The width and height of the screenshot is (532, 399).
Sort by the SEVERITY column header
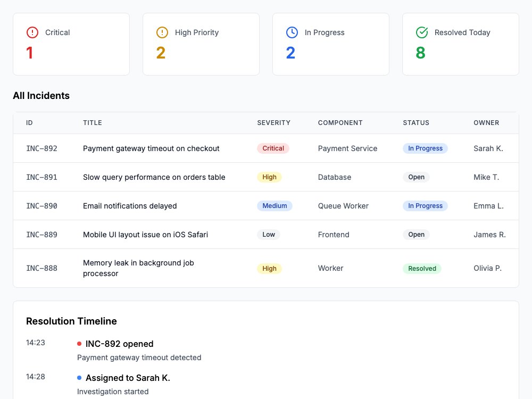[x=273, y=123]
